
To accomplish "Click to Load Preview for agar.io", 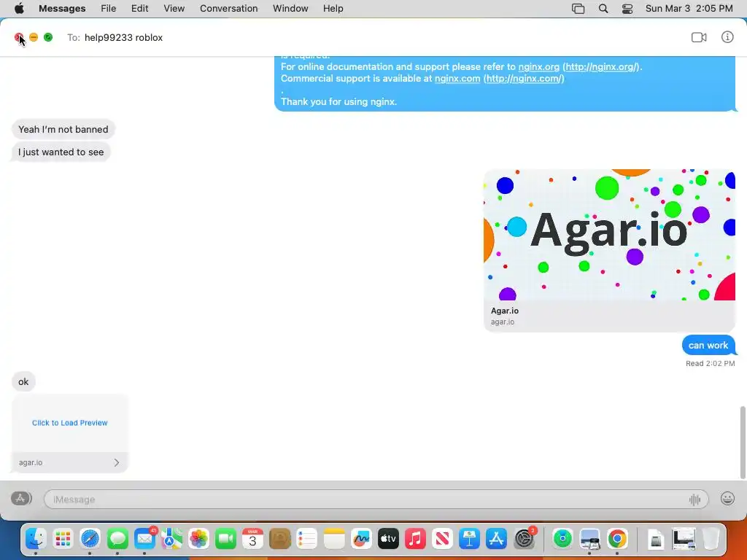I will 69,423.
